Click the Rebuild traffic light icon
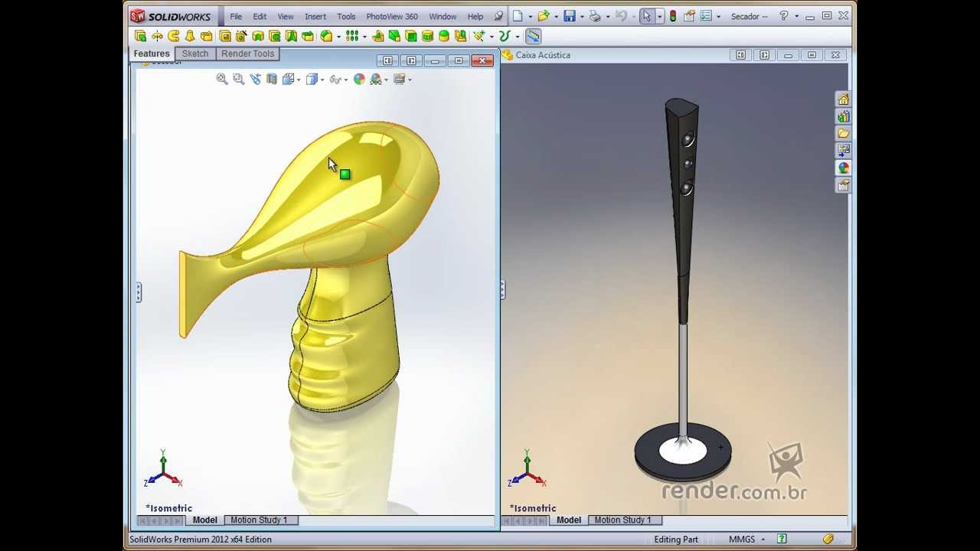Viewport: 980px width, 551px height. point(673,16)
